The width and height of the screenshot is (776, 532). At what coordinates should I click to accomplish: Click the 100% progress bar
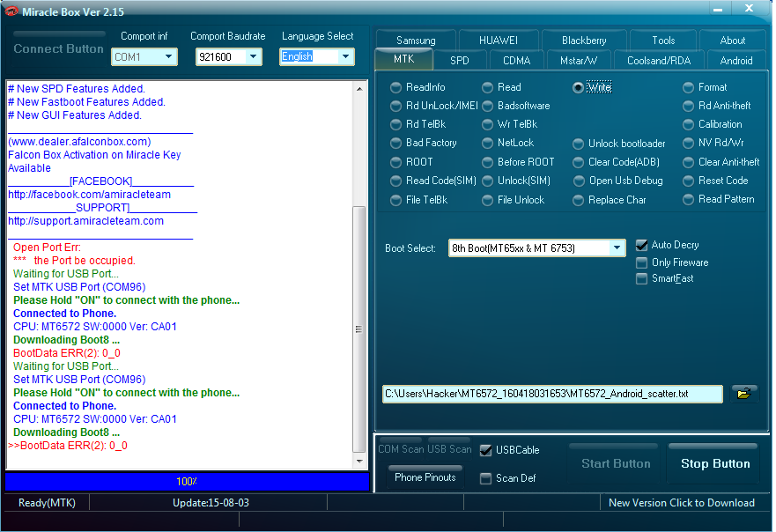pyautogui.click(x=187, y=482)
